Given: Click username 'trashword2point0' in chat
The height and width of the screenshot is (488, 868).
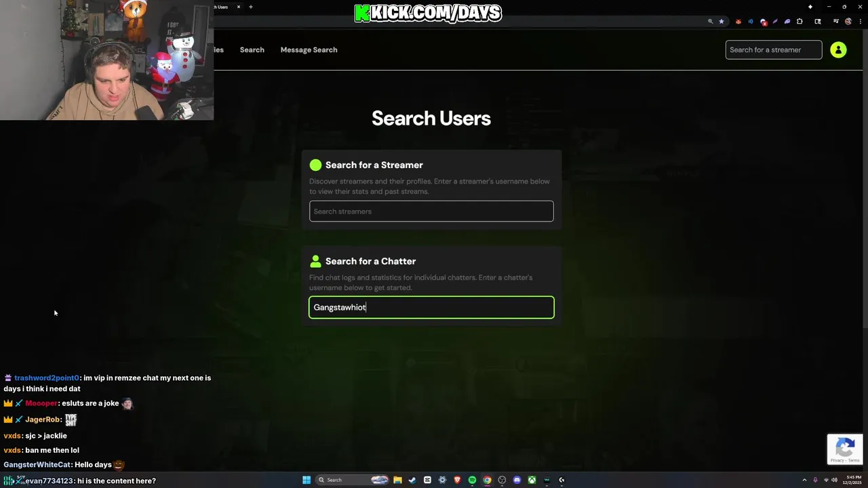Looking at the screenshot, I should click(47, 378).
